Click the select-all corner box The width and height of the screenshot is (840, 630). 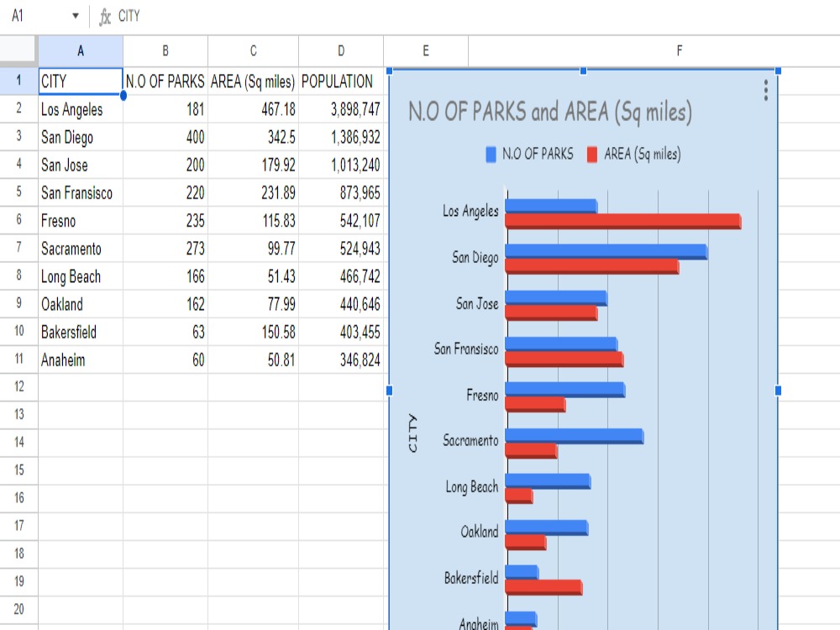click(x=18, y=51)
